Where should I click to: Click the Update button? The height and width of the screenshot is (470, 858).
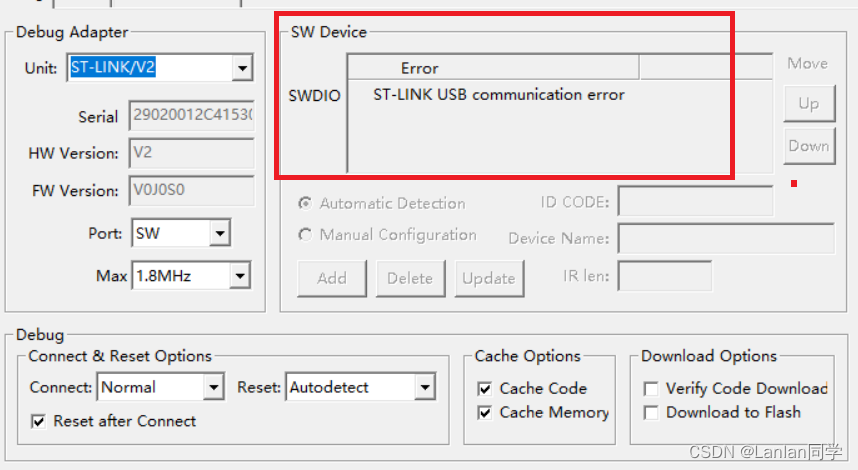point(489,278)
